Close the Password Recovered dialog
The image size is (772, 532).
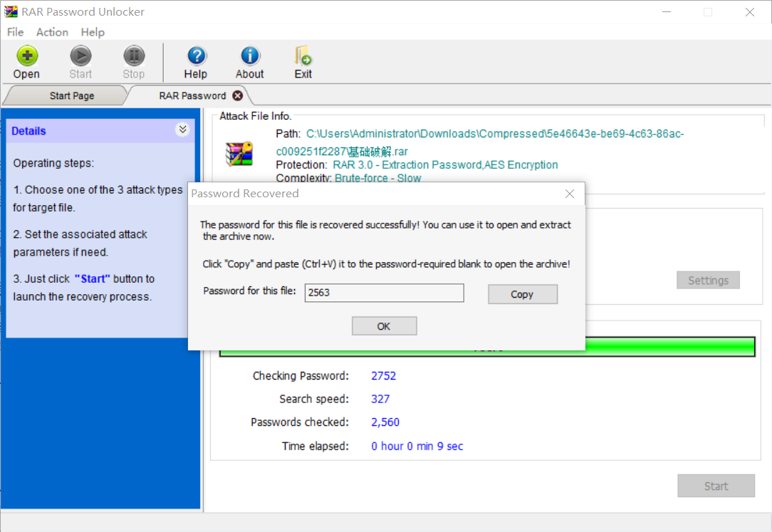[570, 194]
